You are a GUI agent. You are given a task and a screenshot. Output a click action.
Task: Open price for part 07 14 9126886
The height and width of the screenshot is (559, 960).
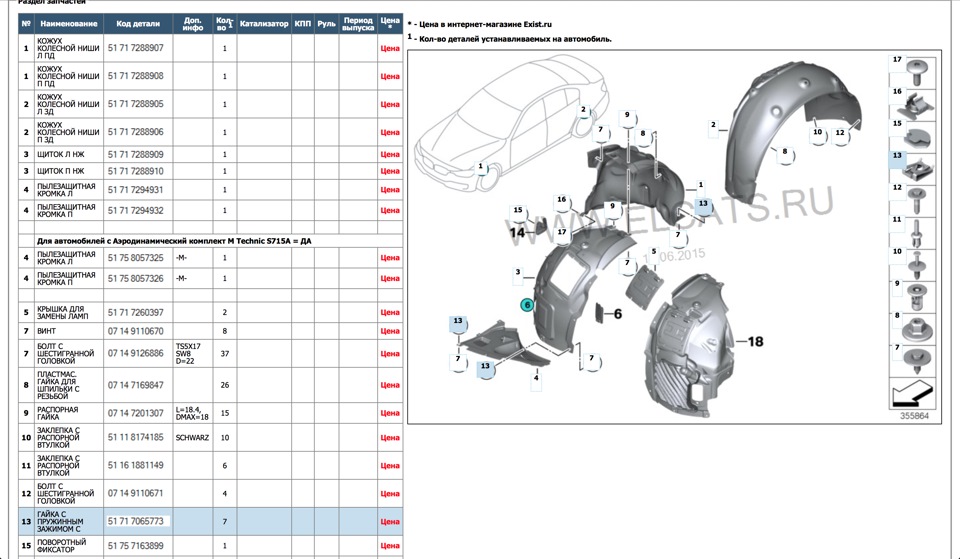click(x=390, y=354)
